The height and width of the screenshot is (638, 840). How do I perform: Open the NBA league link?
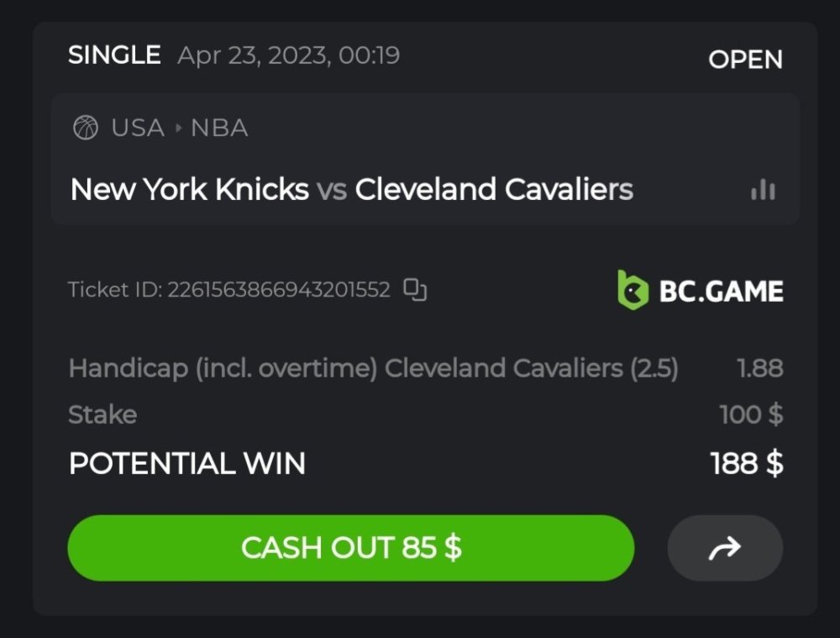coord(219,129)
